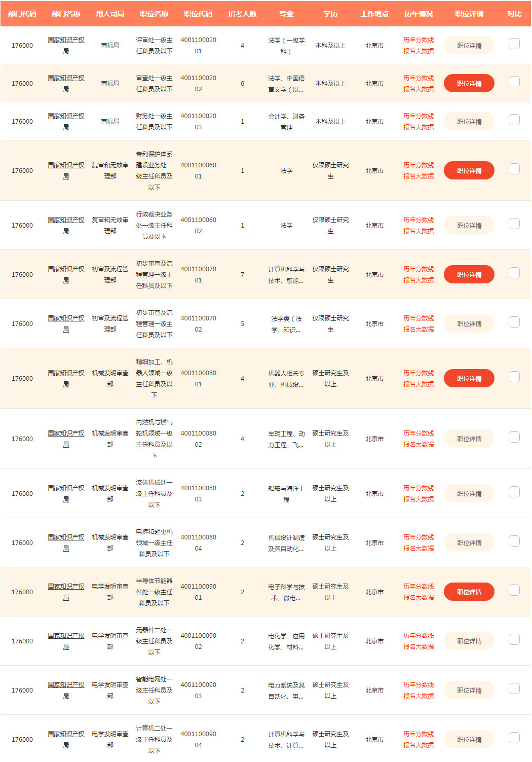Open 历年分数线 link for position 400110009003
Image resolution: width=532 pixels, height=762 pixels.
pyautogui.click(x=419, y=684)
